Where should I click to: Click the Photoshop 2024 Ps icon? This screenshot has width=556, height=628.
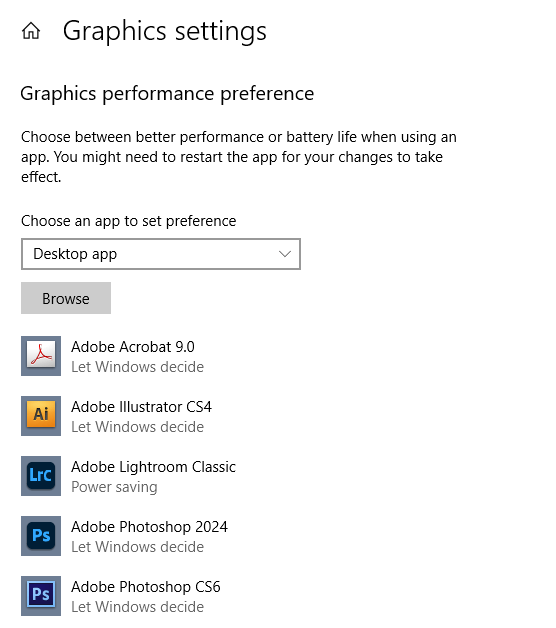41,536
